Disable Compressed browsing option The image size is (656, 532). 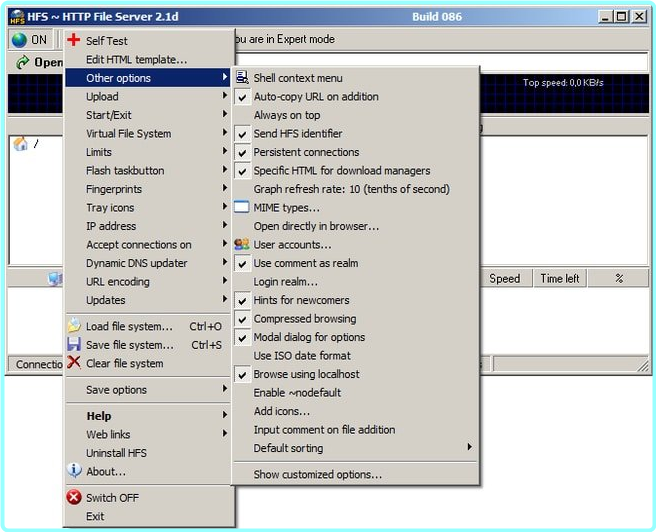[242, 319]
